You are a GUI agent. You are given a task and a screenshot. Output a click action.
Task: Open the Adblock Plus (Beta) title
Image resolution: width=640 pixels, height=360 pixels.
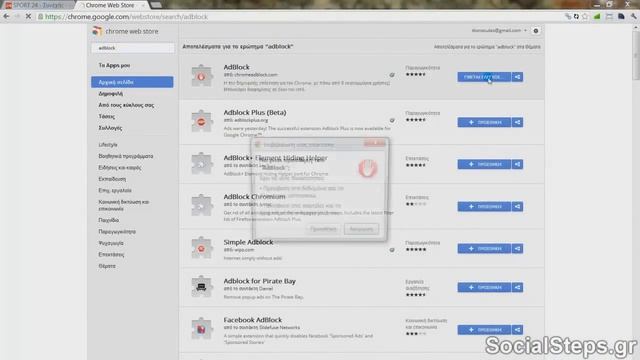click(x=255, y=112)
